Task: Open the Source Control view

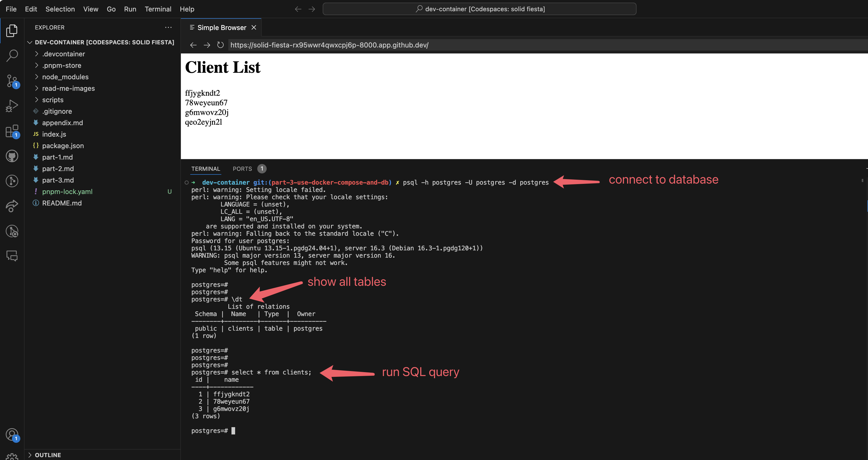Action: 12,81
